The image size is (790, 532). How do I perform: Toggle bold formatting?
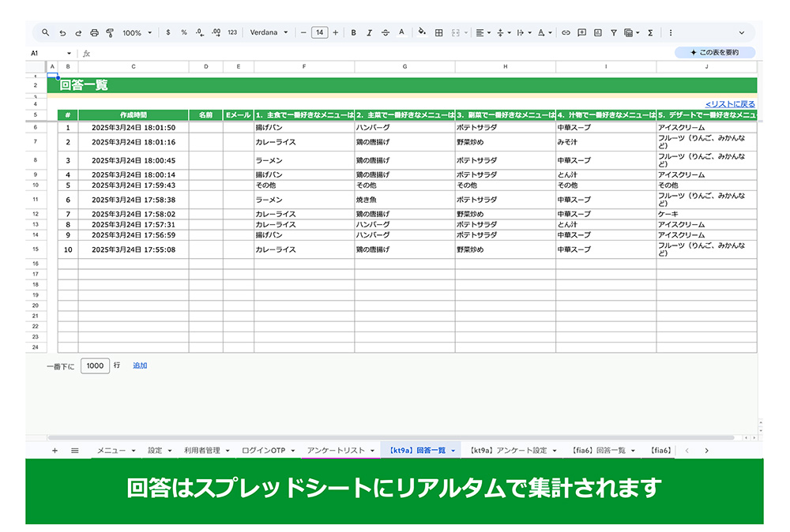tap(353, 33)
